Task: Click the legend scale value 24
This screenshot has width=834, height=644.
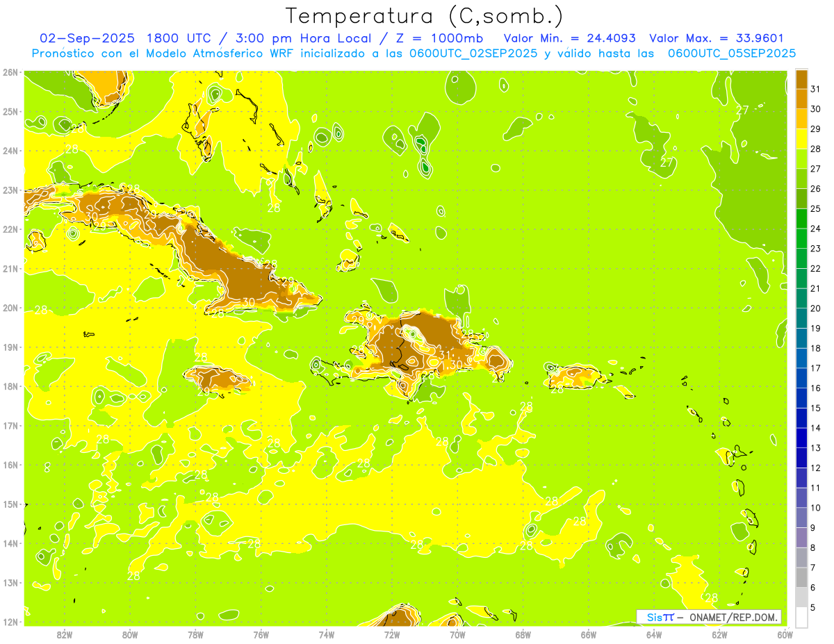Action: (x=815, y=229)
